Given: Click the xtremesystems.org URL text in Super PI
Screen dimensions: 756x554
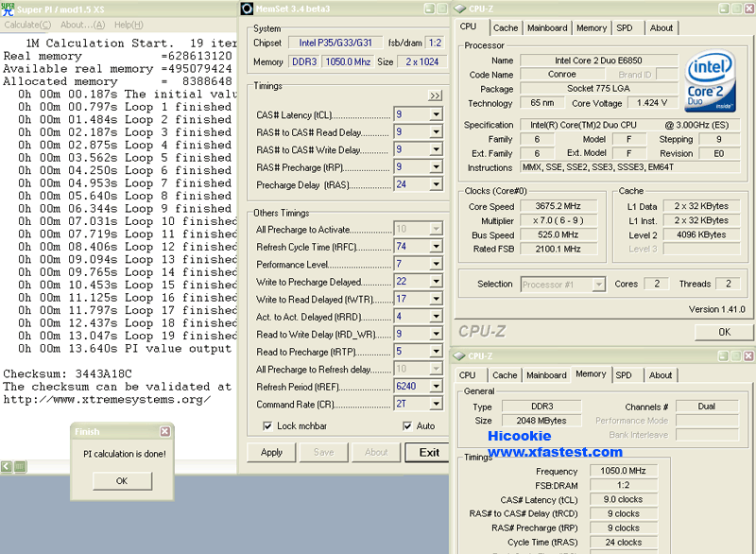Looking at the screenshot, I should [107, 399].
